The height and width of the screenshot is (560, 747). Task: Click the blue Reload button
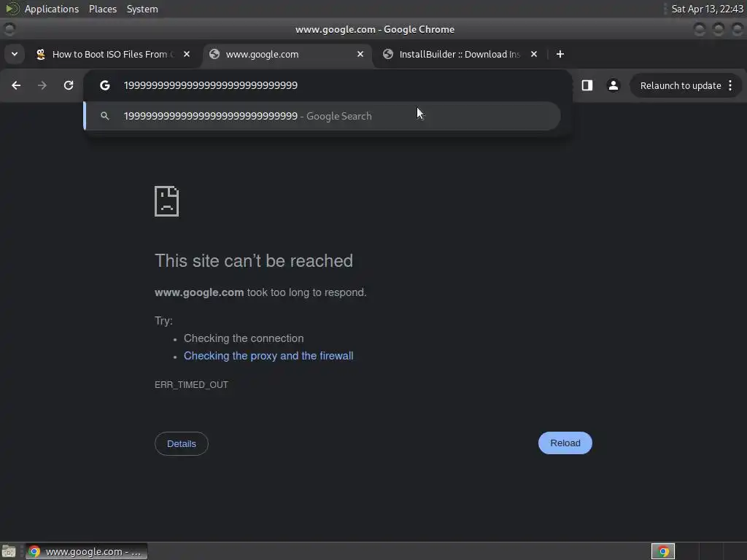[x=565, y=443]
